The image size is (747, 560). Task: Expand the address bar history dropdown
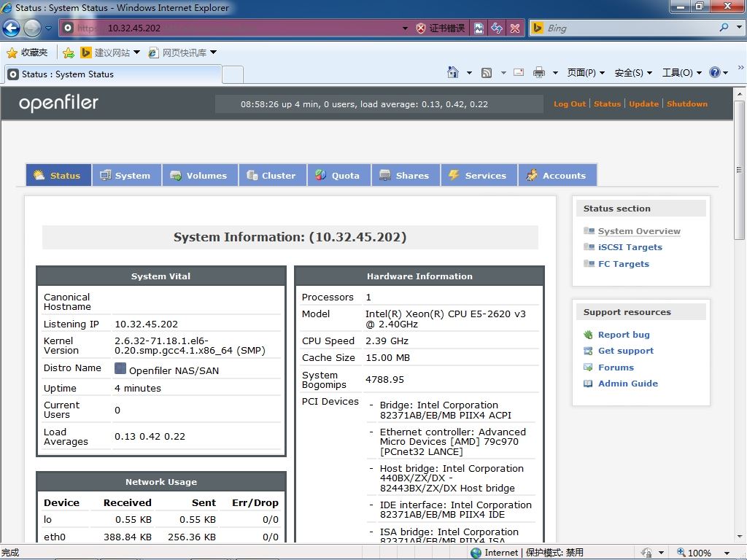pyautogui.click(x=405, y=28)
